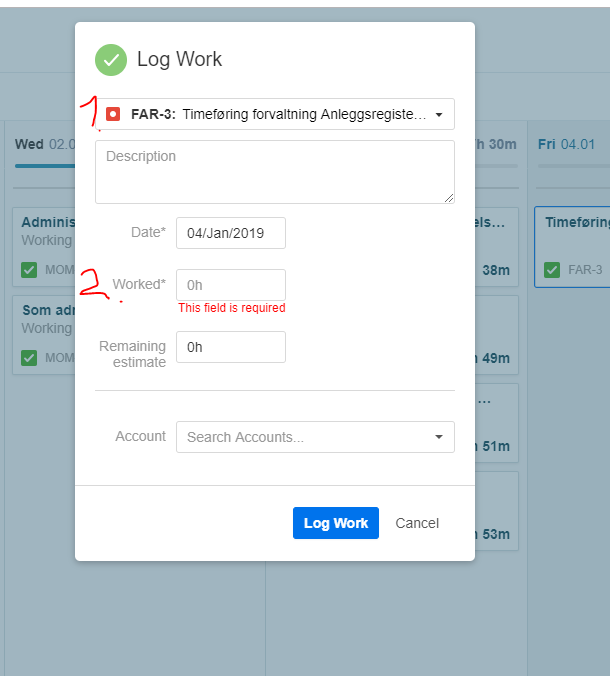Click the green check icon on Som adm card
Screen dimensions: 610x676
[29, 358]
